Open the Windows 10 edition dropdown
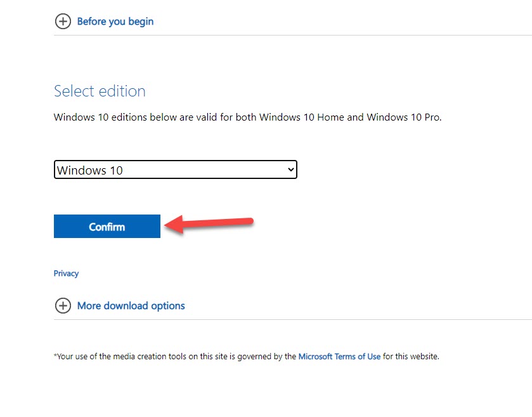The width and height of the screenshot is (532, 417). pyautogui.click(x=175, y=170)
